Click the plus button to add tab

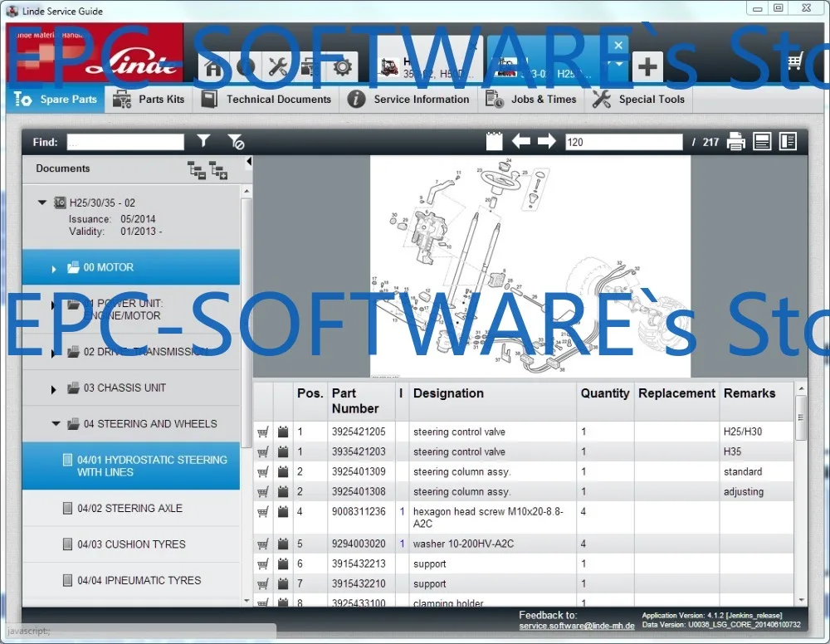coord(647,67)
